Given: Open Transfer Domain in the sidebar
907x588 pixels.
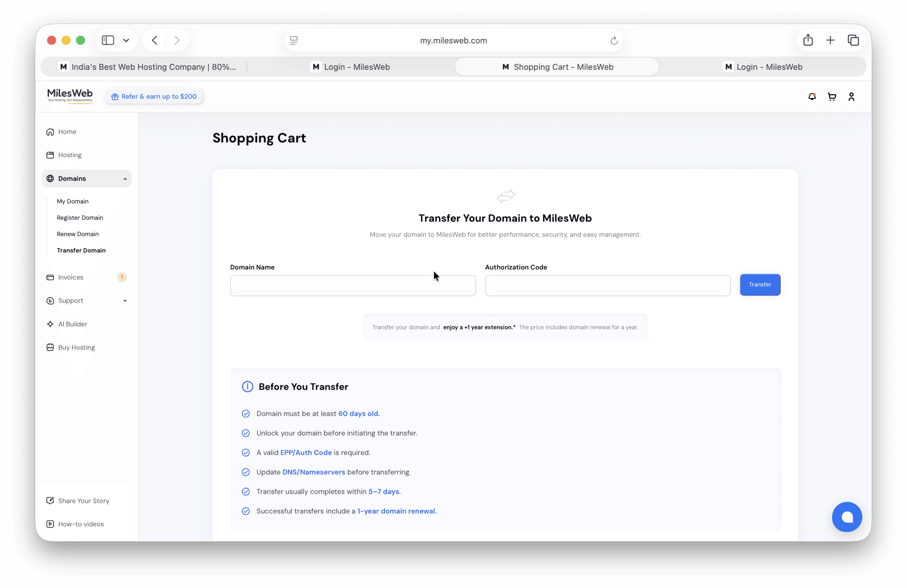Looking at the screenshot, I should 81,251.
